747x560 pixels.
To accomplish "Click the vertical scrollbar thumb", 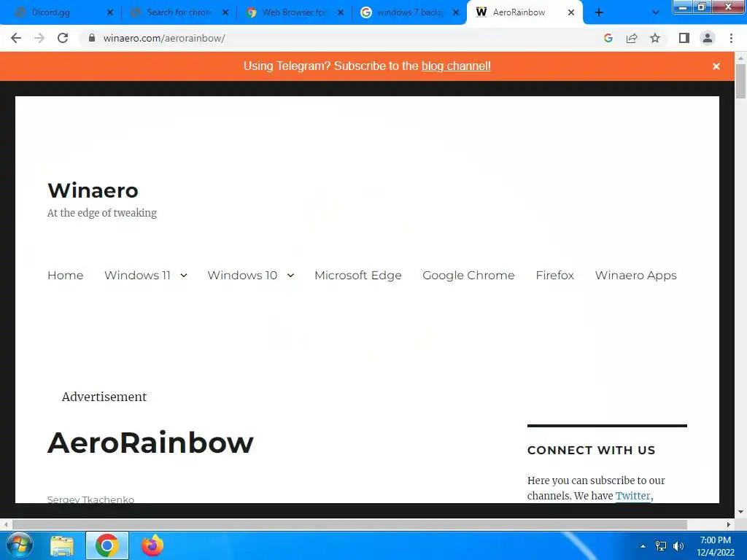I will pyautogui.click(x=740, y=81).
